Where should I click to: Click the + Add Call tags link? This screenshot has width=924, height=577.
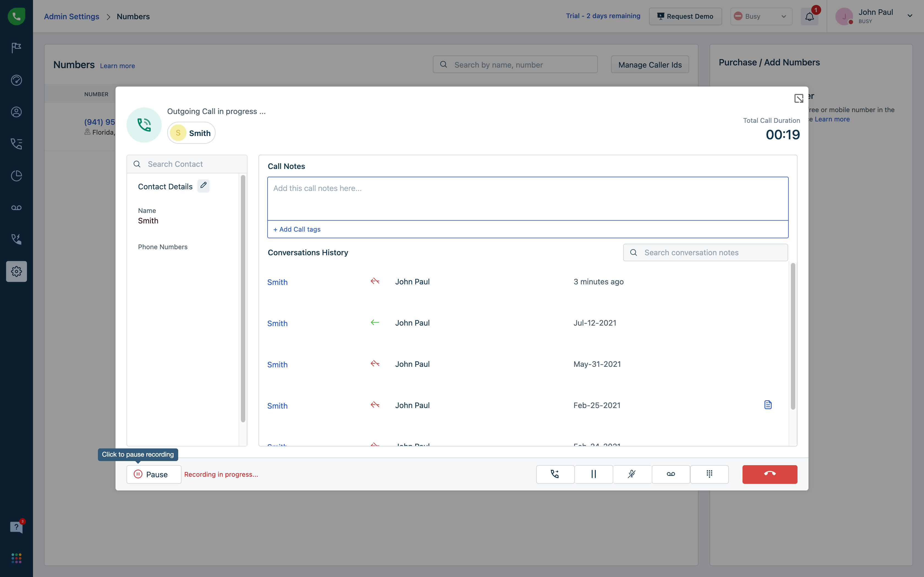(x=297, y=229)
